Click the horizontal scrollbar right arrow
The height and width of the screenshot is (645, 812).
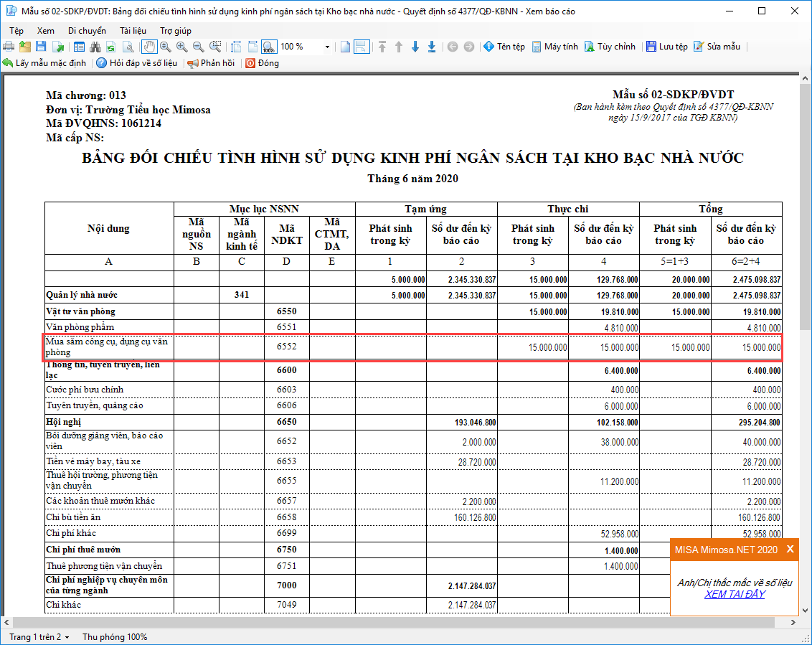(x=793, y=622)
